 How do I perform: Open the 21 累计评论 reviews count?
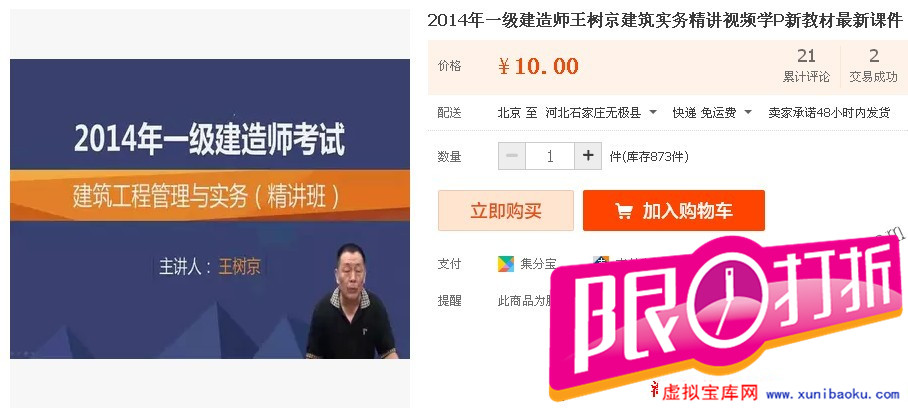pos(806,65)
